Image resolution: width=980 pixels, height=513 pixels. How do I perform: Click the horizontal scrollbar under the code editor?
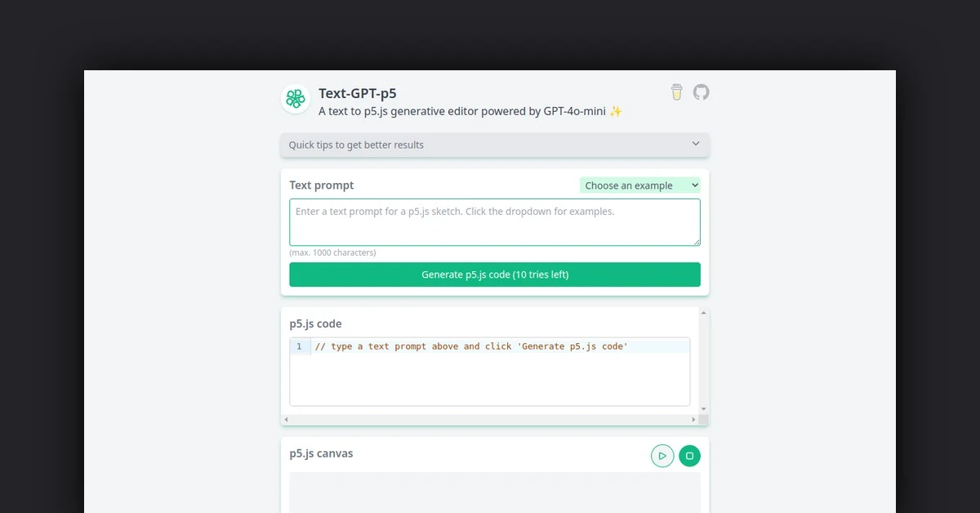coord(490,418)
